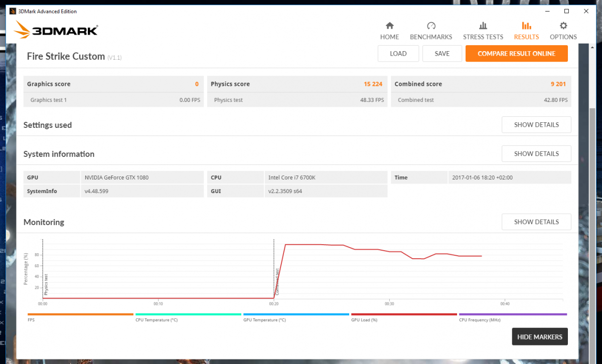Show details for Settings used
602x364 pixels.
(536, 125)
